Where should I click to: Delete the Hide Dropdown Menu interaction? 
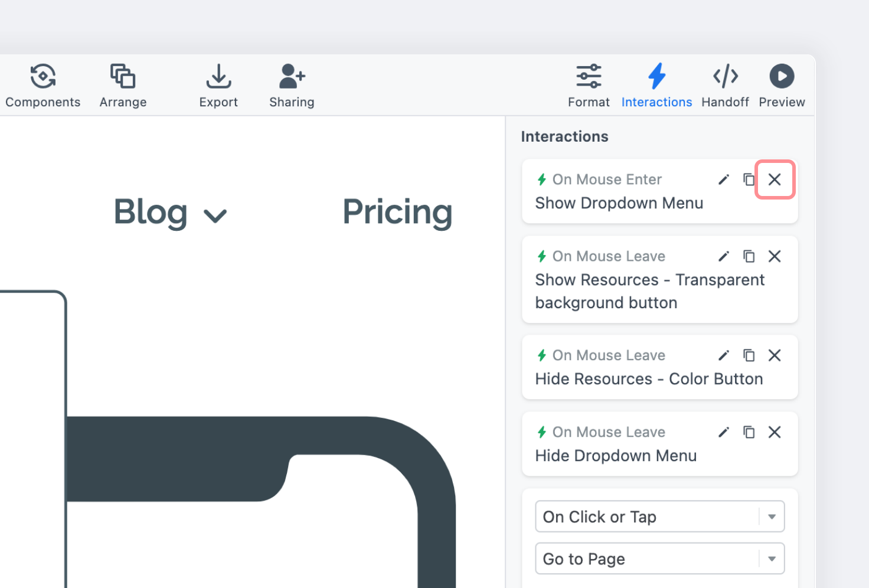[x=775, y=432]
